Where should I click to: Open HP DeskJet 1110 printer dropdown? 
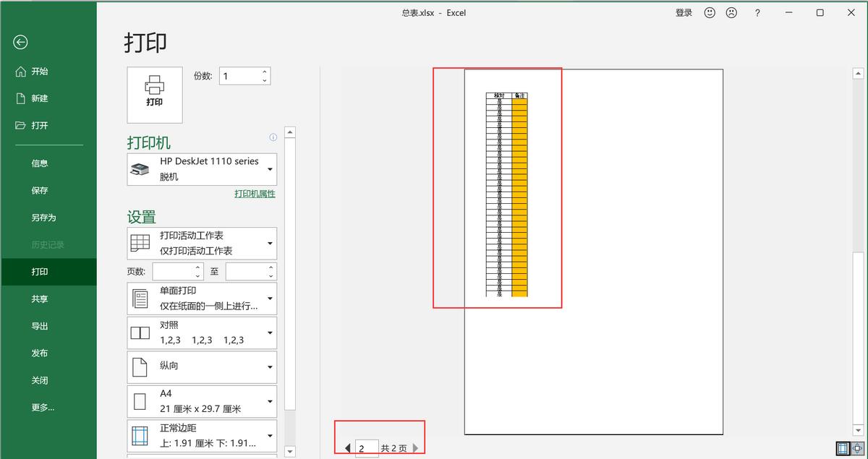[202, 169]
